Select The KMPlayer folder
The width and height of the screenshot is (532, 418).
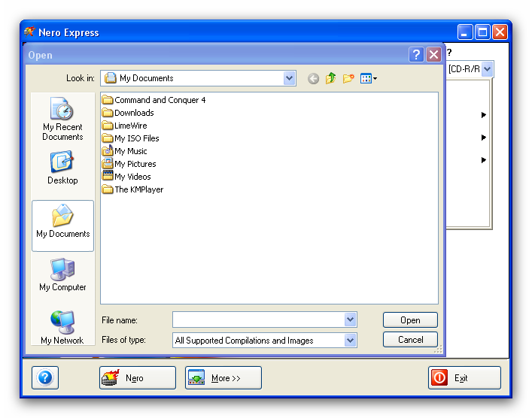132,189
